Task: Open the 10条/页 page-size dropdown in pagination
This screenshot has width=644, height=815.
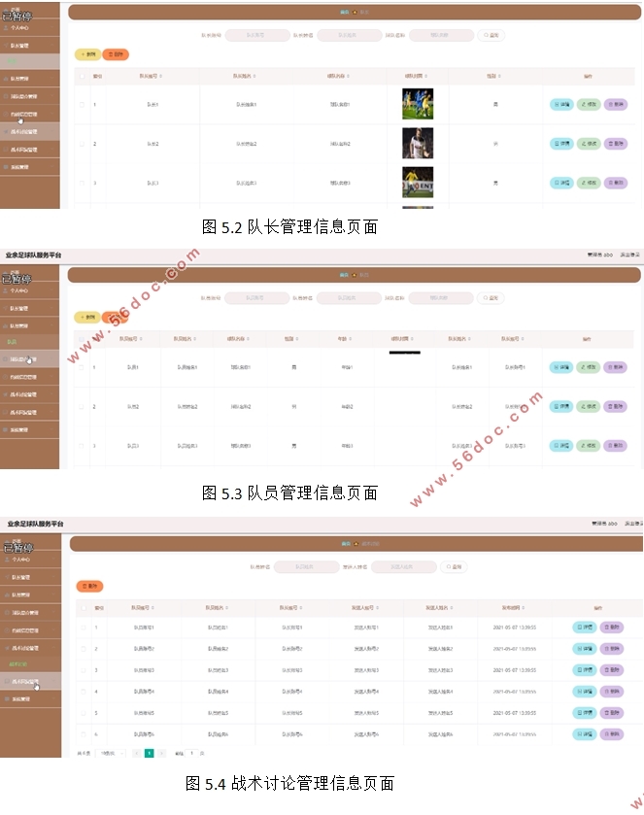Action: pyautogui.click(x=107, y=753)
